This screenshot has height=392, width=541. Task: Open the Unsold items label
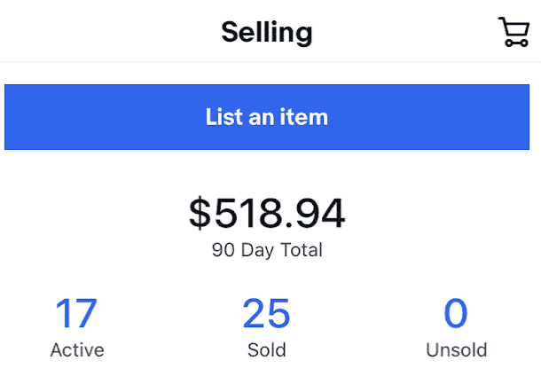[457, 350]
